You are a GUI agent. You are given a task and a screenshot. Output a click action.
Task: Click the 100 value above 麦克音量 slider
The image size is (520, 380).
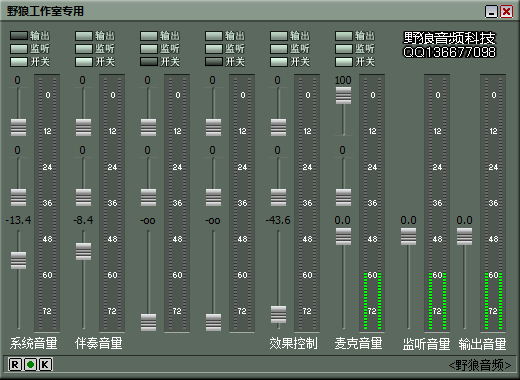pyautogui.click(x=343, y=80)
